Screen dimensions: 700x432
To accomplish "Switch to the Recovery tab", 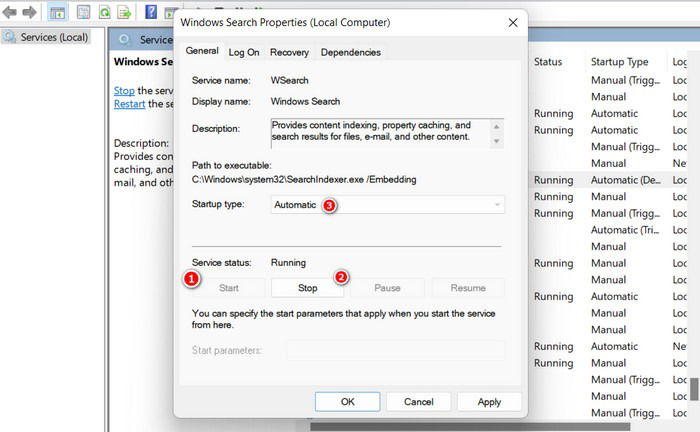I will coord(289,52).
